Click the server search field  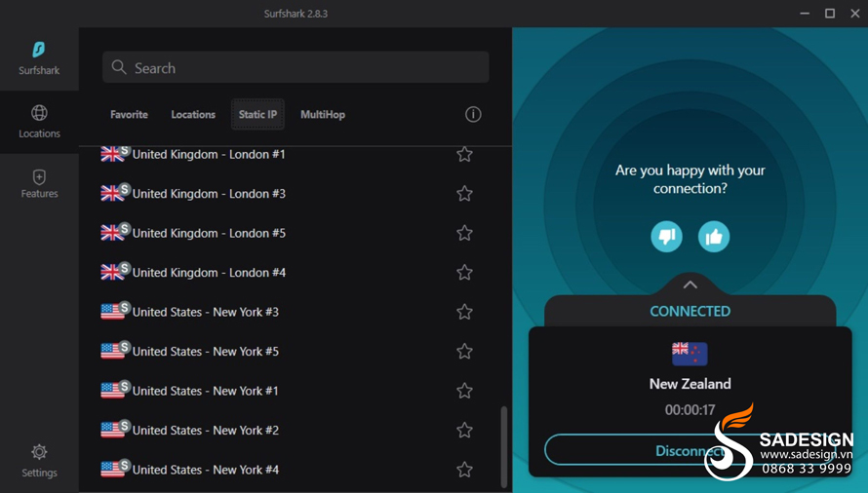click(x=296, y=67)
